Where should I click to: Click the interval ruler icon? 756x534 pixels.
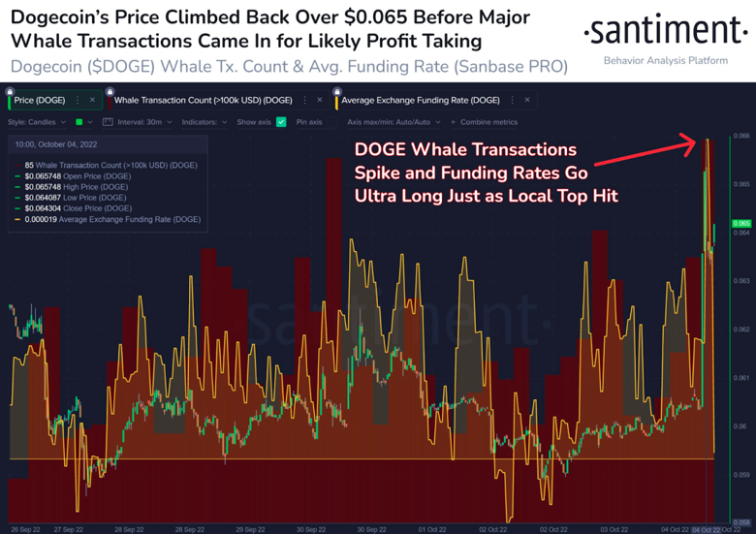tap(108, 122)
